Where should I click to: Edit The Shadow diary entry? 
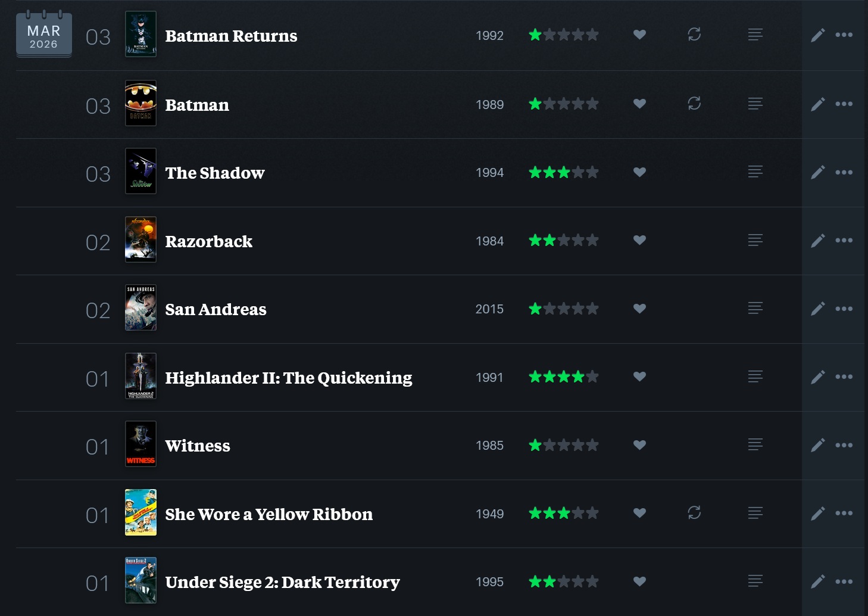click(818, 172)
